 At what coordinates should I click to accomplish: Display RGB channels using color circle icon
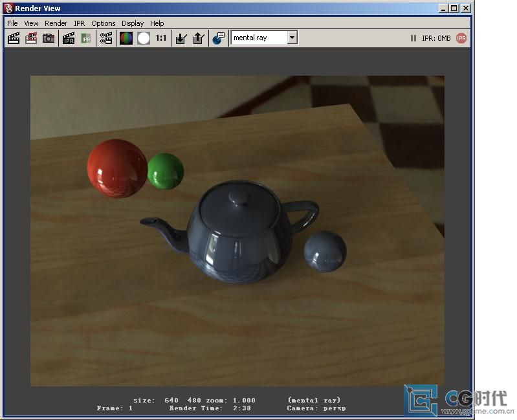point(126,38)
